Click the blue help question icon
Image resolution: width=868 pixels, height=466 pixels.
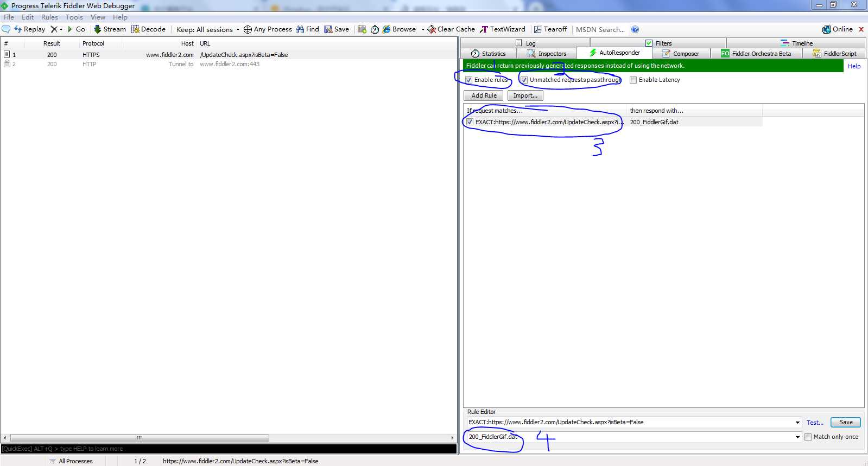[635, 29]
